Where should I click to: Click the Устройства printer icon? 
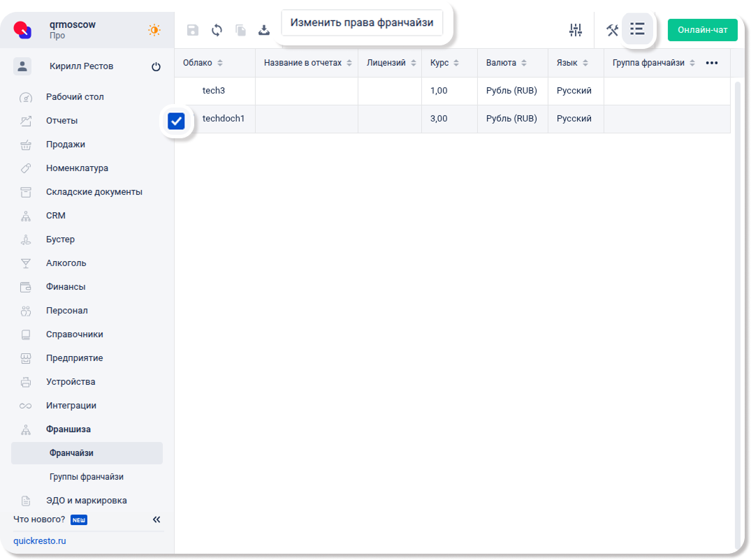[x=26, y=382]
